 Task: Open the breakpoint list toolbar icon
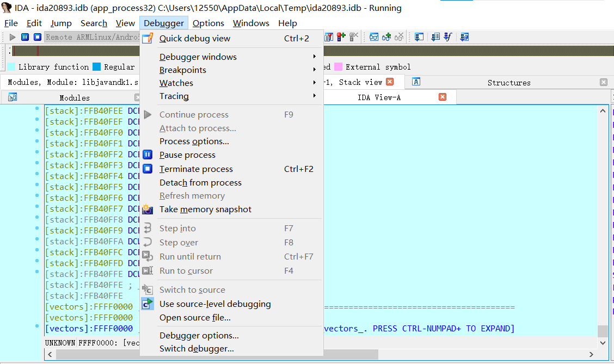click(x=329, y=37)
